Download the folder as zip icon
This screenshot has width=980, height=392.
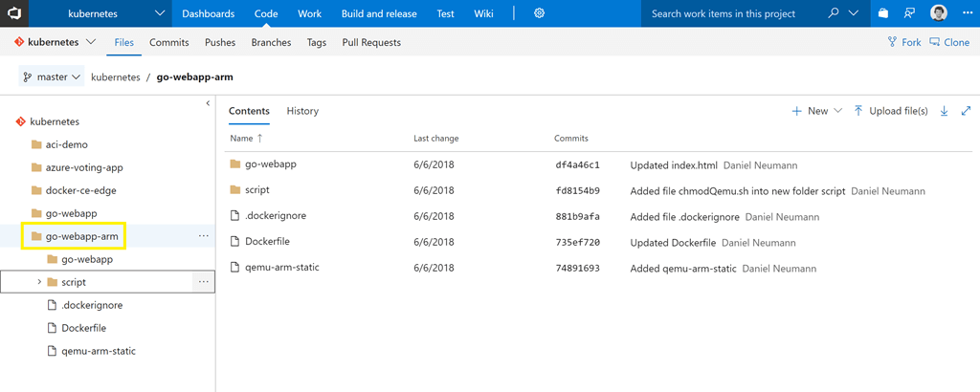944,111
